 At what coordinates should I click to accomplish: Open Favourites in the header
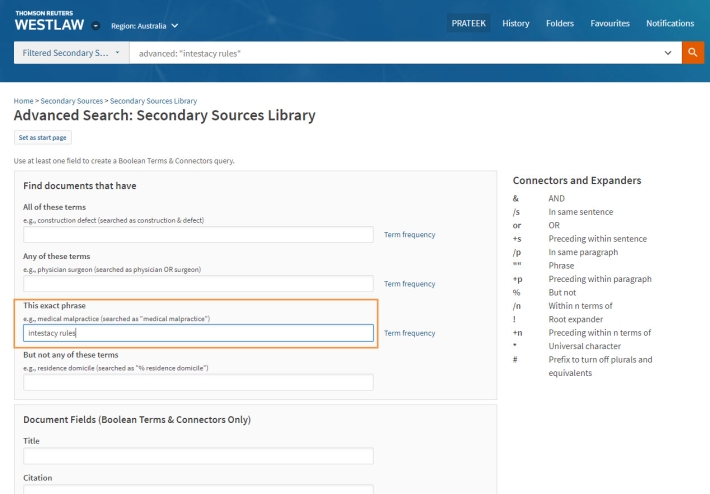tap(610, 23)
